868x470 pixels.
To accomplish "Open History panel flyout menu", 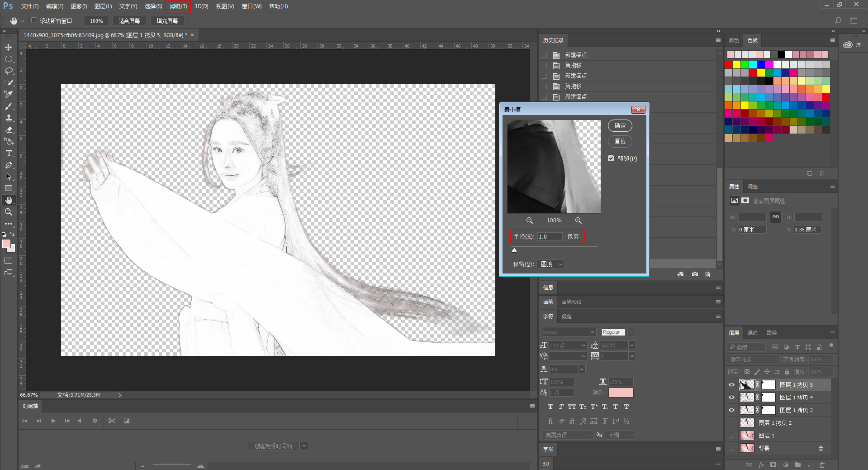I will pyautogui.click(x=718, y=40).
